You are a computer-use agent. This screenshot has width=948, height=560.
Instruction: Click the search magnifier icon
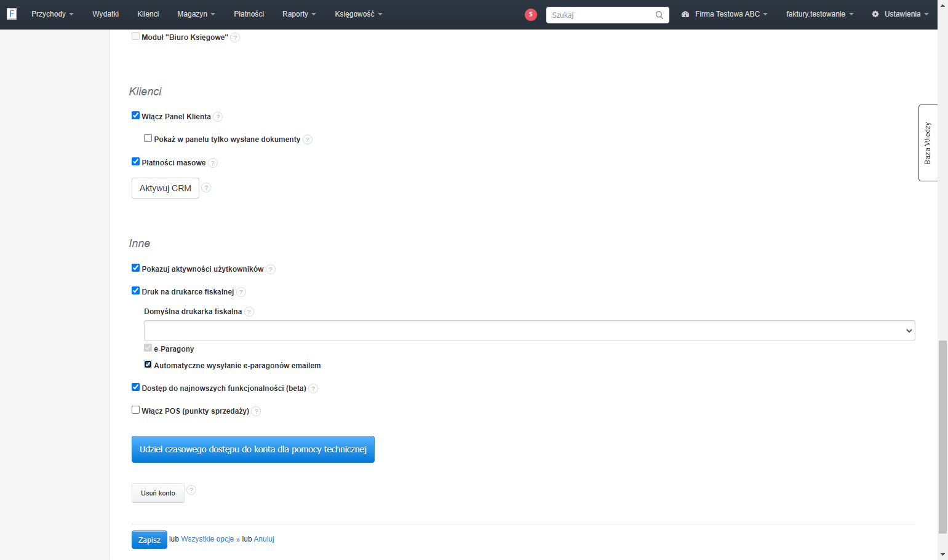(659, 15)
